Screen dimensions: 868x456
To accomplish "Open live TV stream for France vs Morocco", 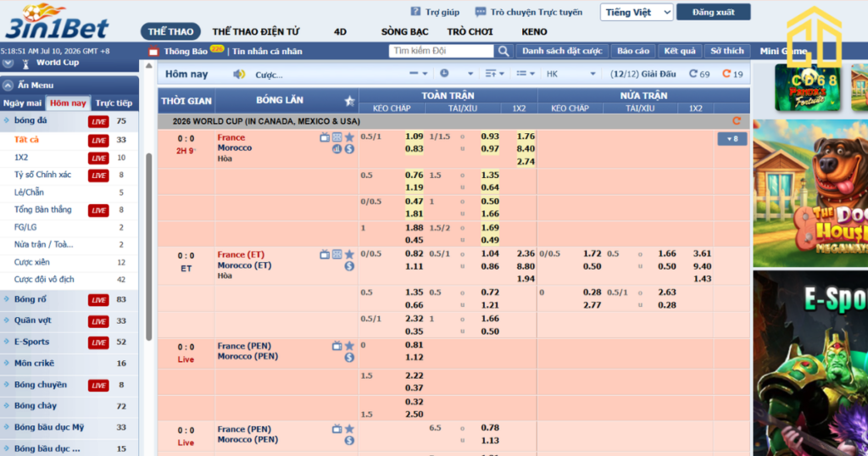I will click(325, 137).
